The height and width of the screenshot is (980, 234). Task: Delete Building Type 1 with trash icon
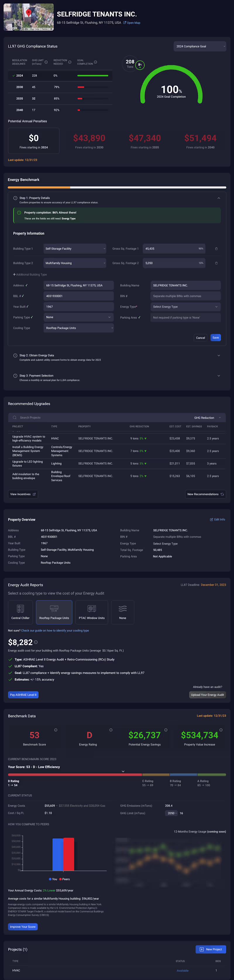point(216,249)
